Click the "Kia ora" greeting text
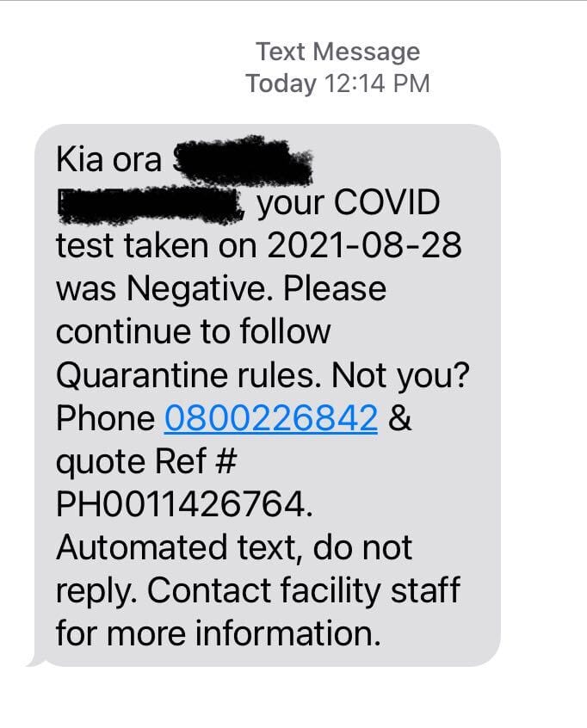Screen dimensions: 587x728 108,159
